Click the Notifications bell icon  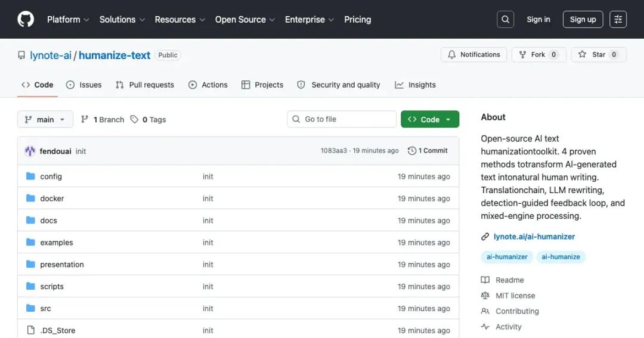coord(452,55)
